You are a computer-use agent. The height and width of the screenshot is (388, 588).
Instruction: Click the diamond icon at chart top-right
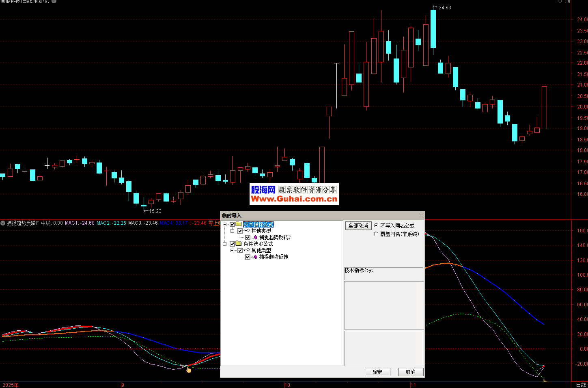point(560,2)
